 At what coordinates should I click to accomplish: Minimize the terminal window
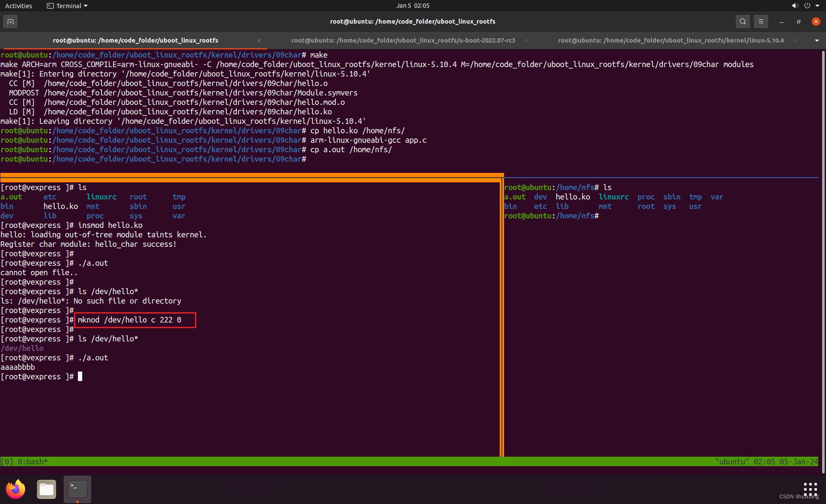(781, 22)
